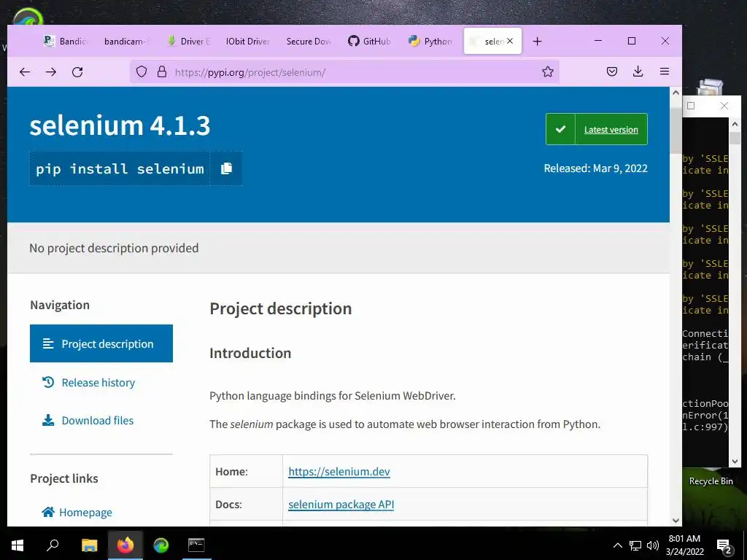Click the Firefox taskbar icon
747x560 pixels.
125,545
